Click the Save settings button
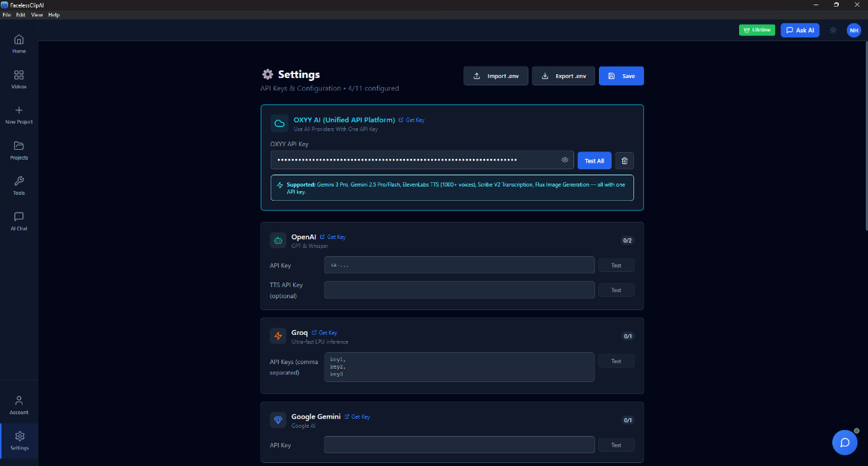The width and height of the screenshot is (868, 466). (621, 76)
